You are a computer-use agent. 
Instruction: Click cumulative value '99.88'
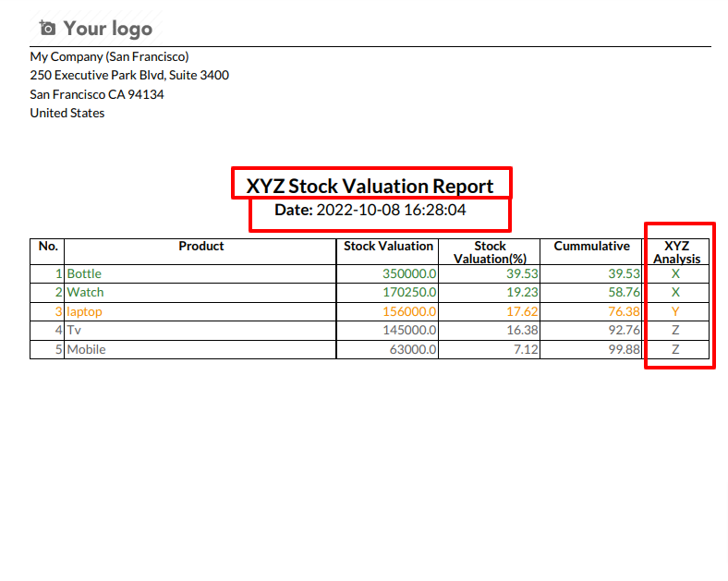[x=624, y=349]
